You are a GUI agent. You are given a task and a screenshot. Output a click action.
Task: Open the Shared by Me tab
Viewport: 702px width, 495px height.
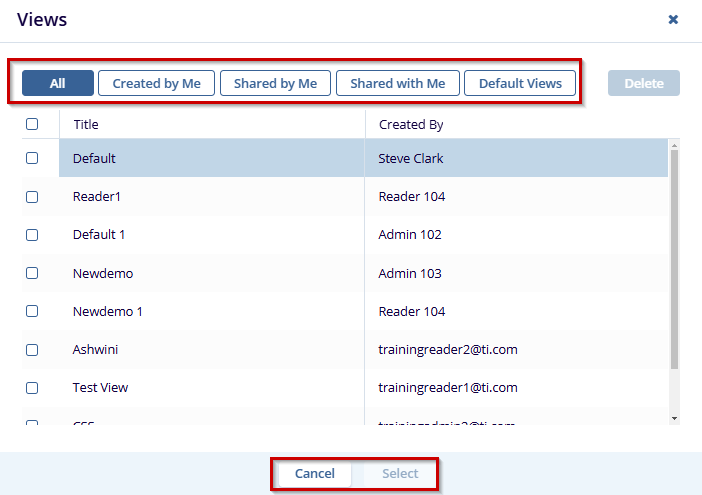click(275, 84)
